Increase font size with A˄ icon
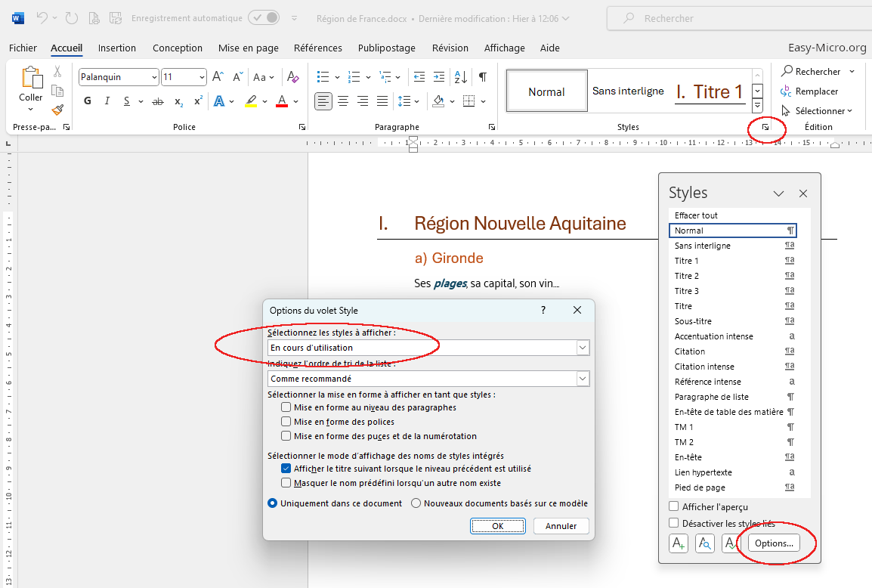This screenshot has height=588, width=872. pos(218,77)
